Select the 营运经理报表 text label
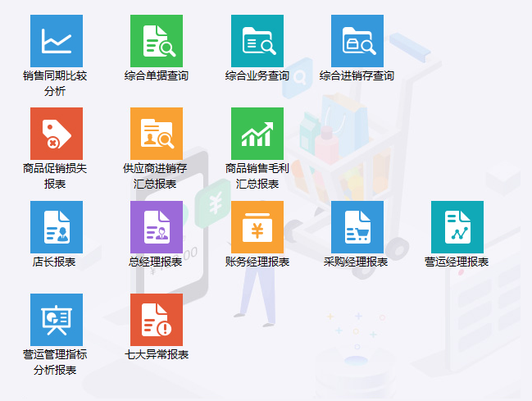Viewport: 532px width, 401px height. (457, 262)
